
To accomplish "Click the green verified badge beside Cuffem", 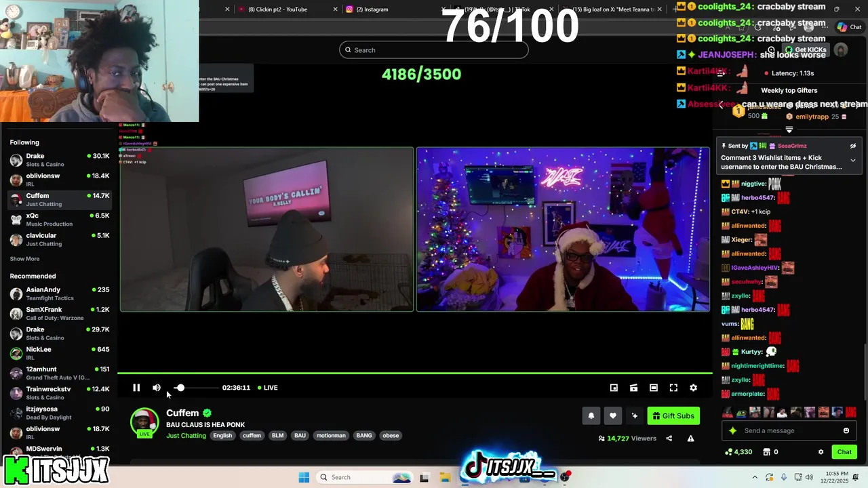I will pos(208,413).
